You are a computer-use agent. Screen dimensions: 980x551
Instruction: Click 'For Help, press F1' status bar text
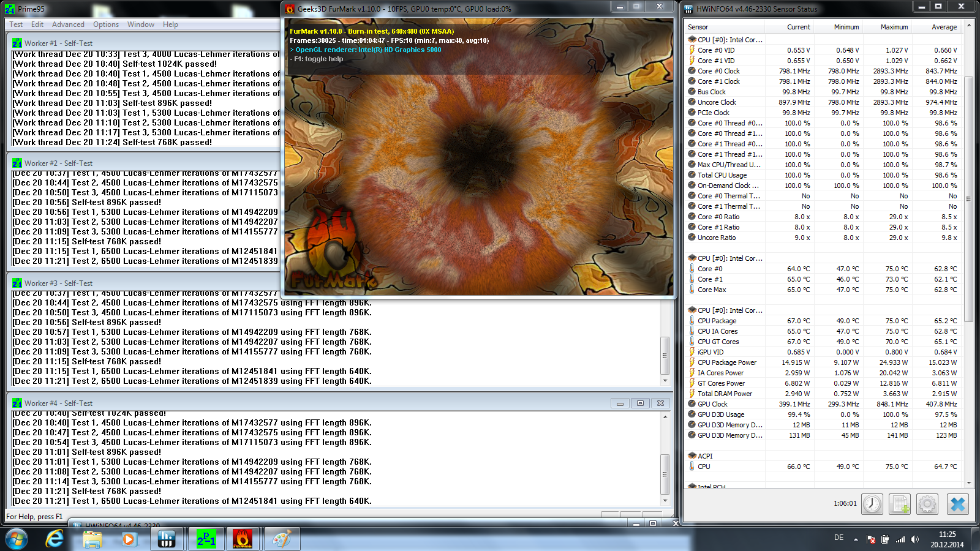point(34,517)
